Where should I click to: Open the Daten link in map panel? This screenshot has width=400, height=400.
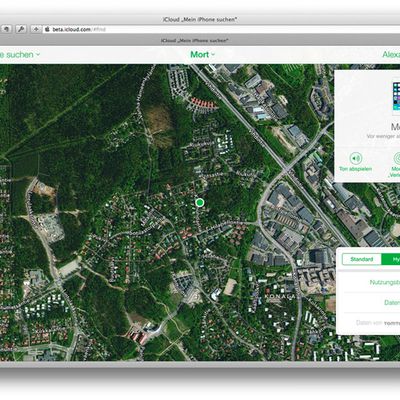[x=392, y=303]
